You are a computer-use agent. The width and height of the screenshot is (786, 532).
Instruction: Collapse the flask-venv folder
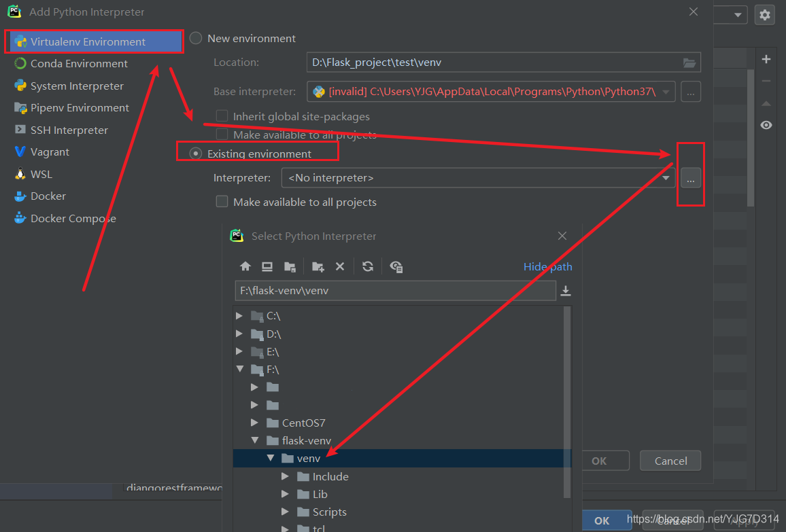(x=255, y=440)
